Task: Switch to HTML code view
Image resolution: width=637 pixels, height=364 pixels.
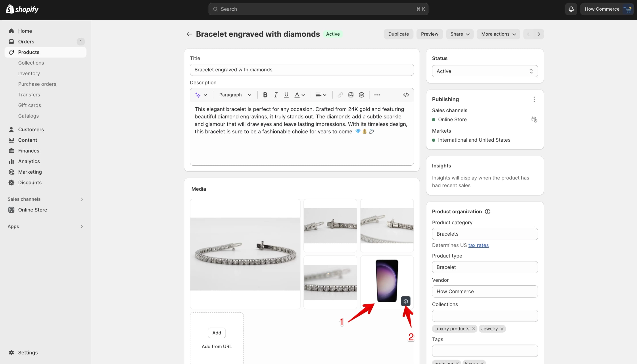Action: tap(406, 95)
